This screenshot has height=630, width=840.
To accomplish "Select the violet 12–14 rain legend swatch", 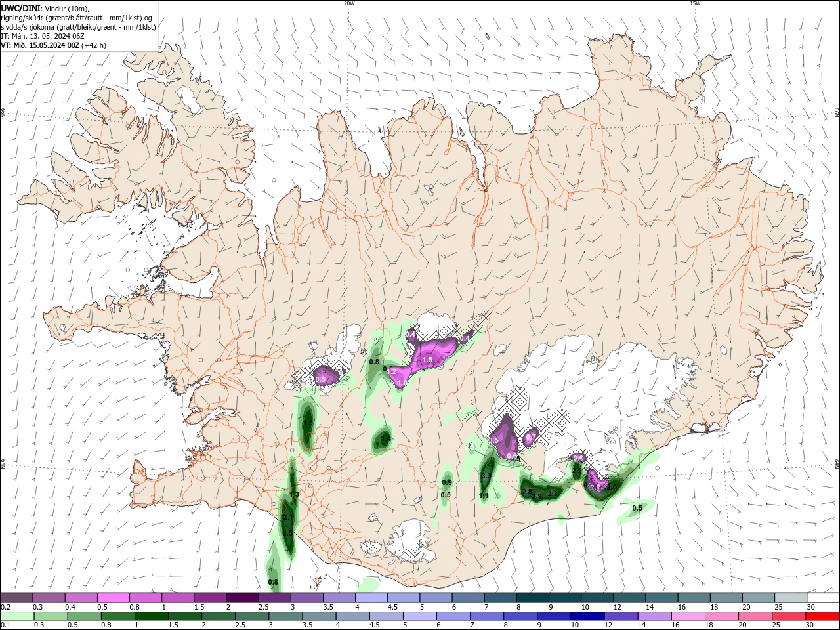I will [620, 616].
